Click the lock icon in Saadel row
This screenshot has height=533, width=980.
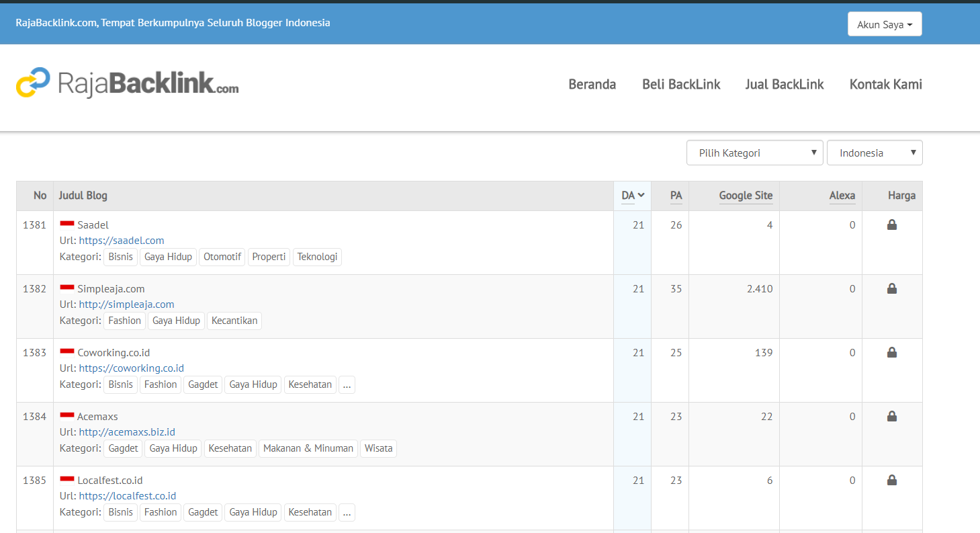[892, 224]
